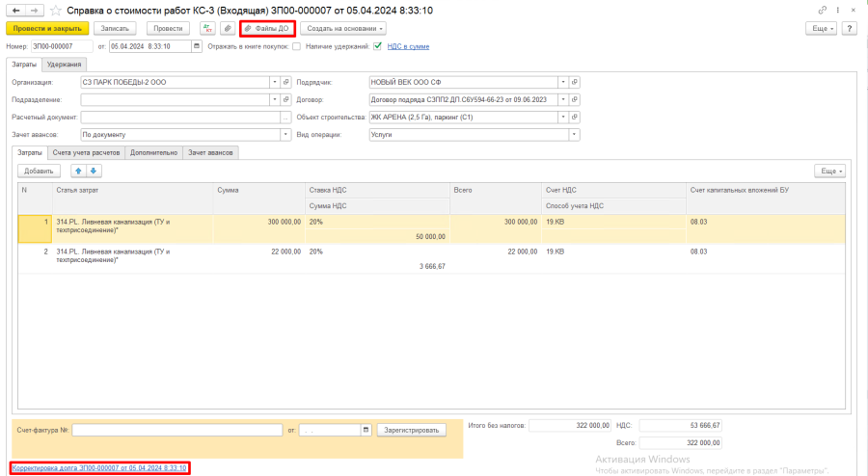Open the 'Зачет авансов' dropdown list

[x=285, y=135]
